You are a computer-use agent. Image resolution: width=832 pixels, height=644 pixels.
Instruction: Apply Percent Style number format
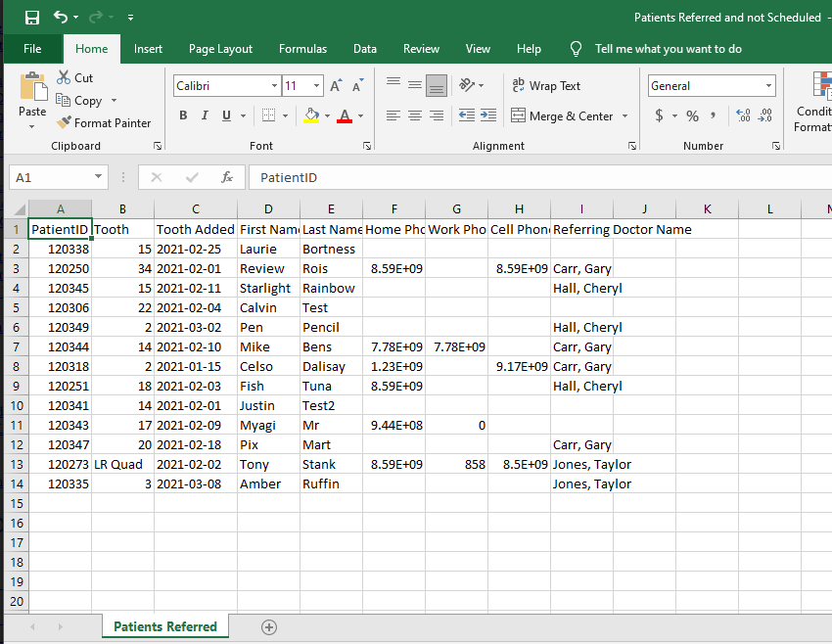[x=692, y=115]
